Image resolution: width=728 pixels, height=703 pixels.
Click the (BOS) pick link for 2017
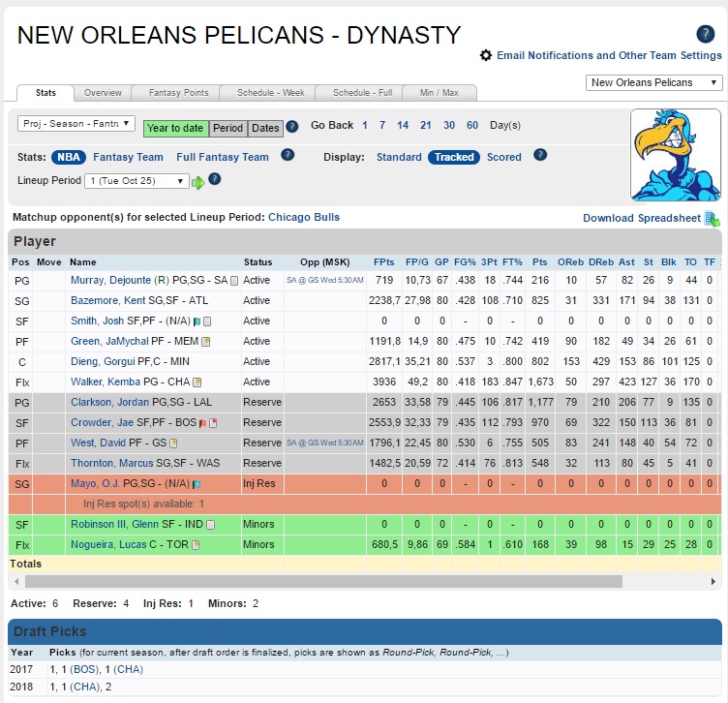tap(85, 669)
